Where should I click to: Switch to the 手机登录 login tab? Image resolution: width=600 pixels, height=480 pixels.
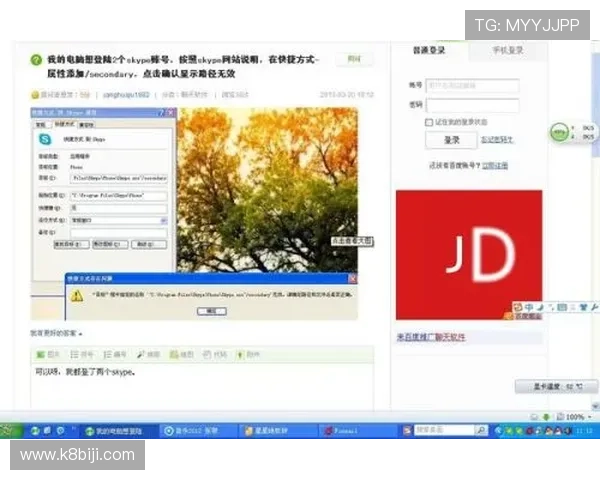(x=507, y=50)
